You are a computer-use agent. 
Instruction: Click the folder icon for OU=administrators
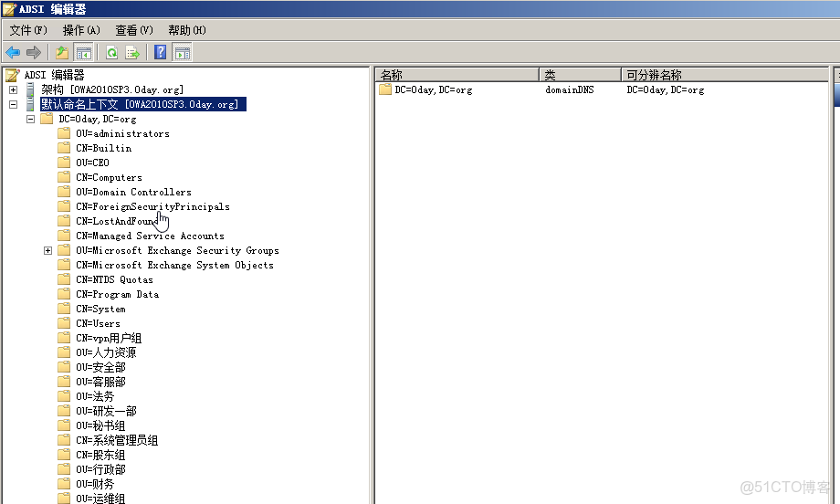click(64, 132)
